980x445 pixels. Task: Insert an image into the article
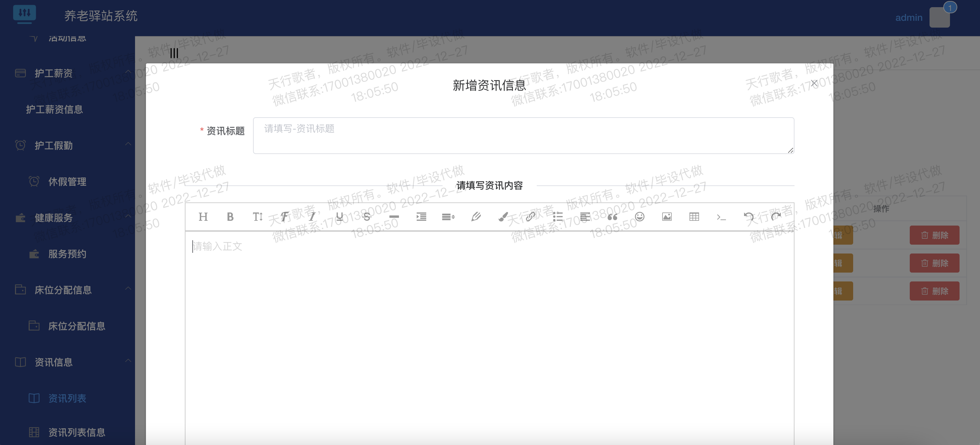(x=667, y=217)
